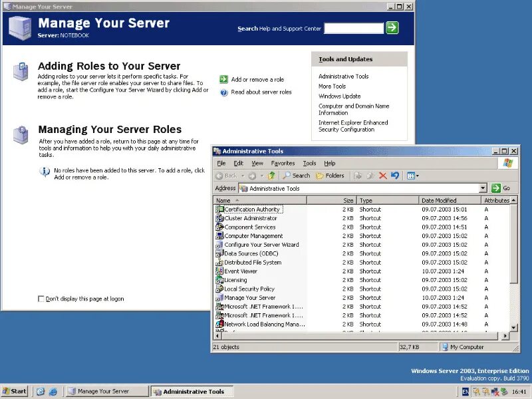Click the Up folder icon in toolbar
Image resolution: width=532 pixels, height=399 pixels.
(x=271, y=176)
